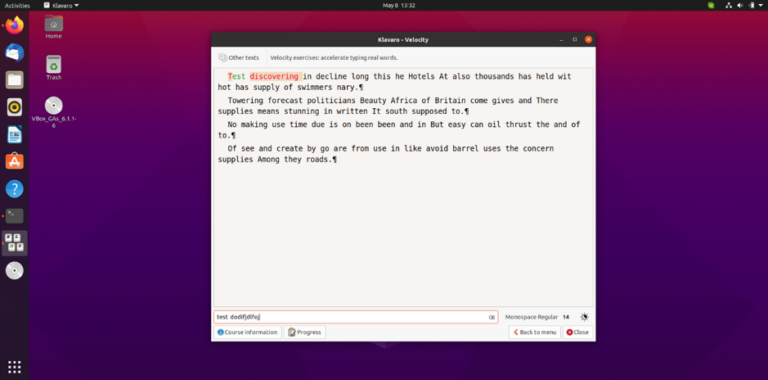Open Terminal from dock
768x380 pixels.
coord(14,215)
